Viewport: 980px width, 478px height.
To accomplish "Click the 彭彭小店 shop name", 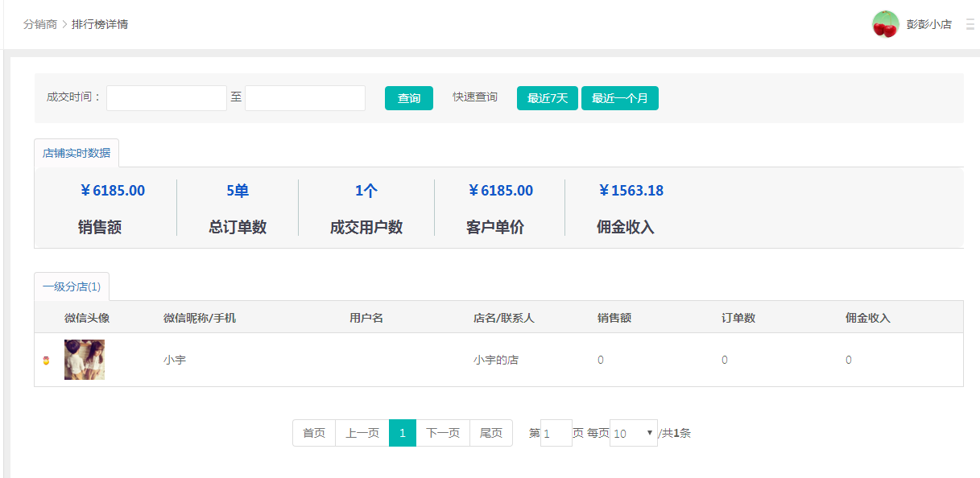I will (x=928, y=24).
